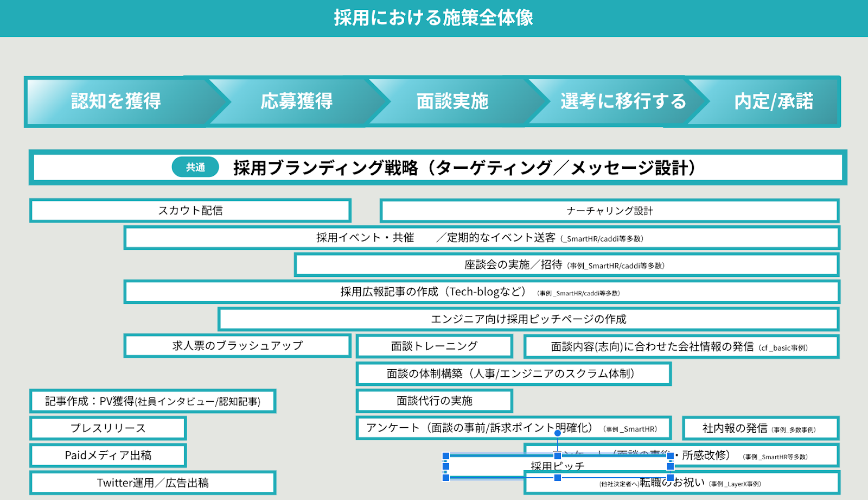
Task: Select the slide title 採用における施策全体像
Action: [433, 18]
